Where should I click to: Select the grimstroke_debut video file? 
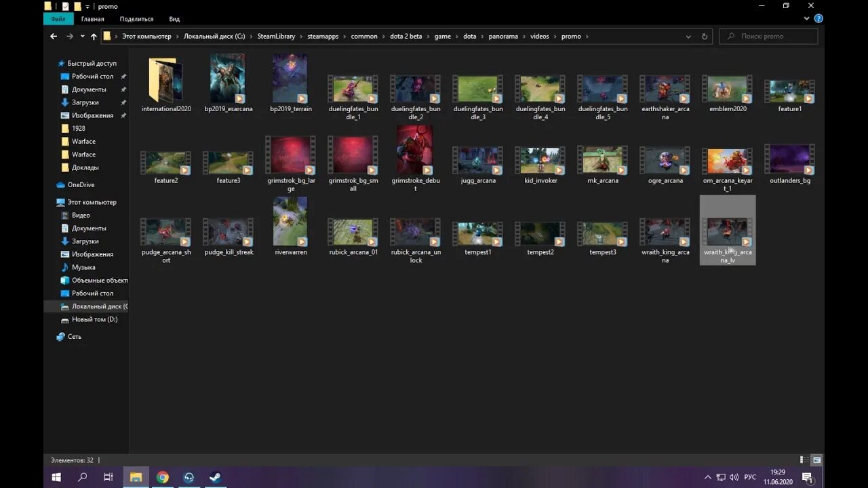[415, 157]
